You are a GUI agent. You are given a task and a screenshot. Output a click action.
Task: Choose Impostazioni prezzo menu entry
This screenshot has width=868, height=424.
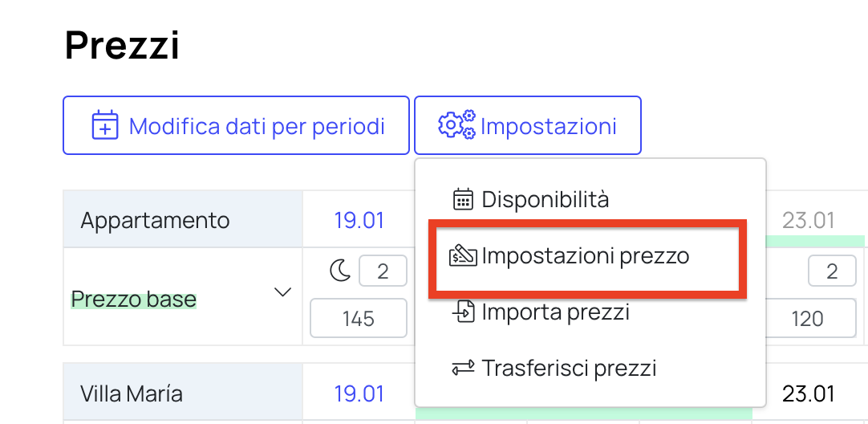[587, 256]
